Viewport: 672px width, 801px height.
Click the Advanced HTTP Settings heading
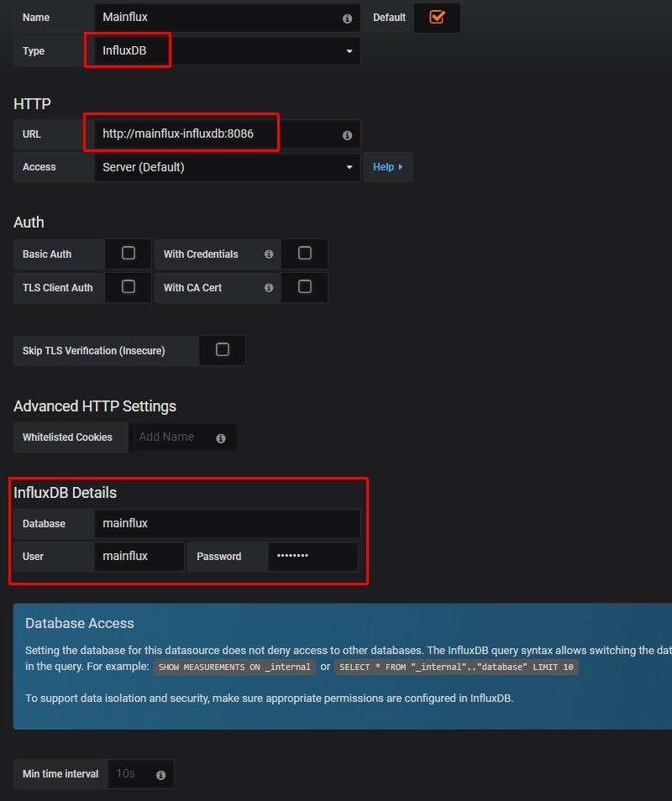point(95,406)
